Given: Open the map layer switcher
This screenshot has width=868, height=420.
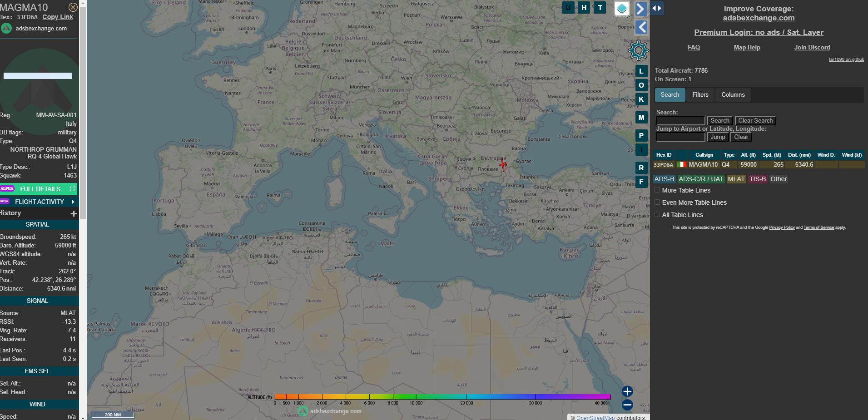Looking at the screenshot, I should coord(622,9).
